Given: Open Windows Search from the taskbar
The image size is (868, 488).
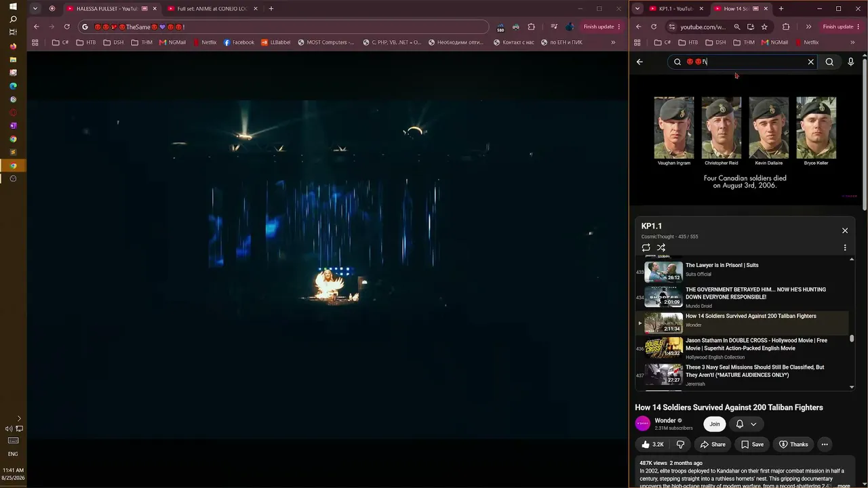Looking at the screenshot, I should (13, 20).
